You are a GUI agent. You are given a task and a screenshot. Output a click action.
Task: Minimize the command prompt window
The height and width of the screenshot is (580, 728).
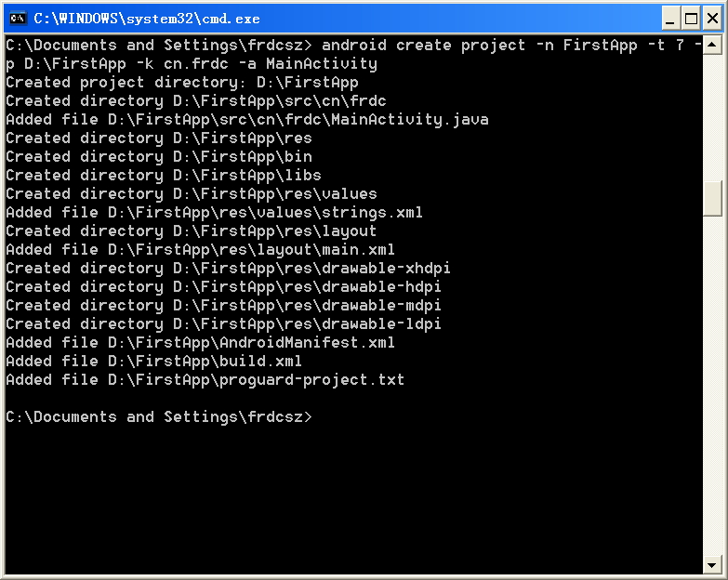point(670,19)
